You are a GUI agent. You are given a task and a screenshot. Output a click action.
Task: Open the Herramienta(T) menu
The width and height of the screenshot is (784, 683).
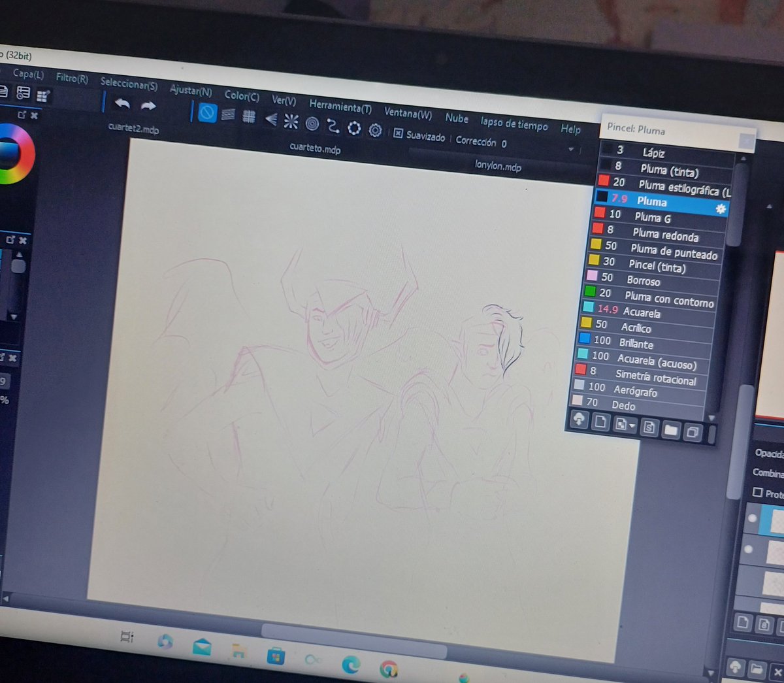340,107
